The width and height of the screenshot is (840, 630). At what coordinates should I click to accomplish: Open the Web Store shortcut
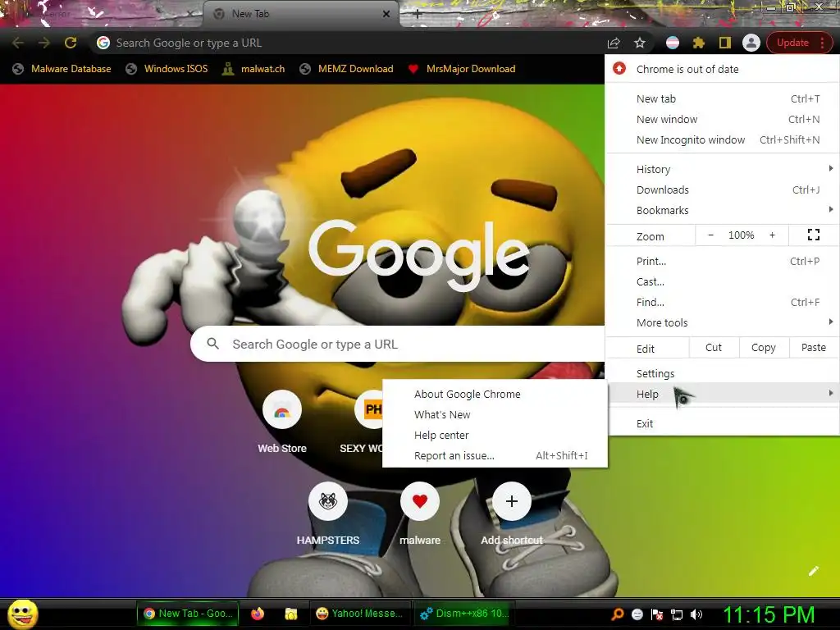282,410
